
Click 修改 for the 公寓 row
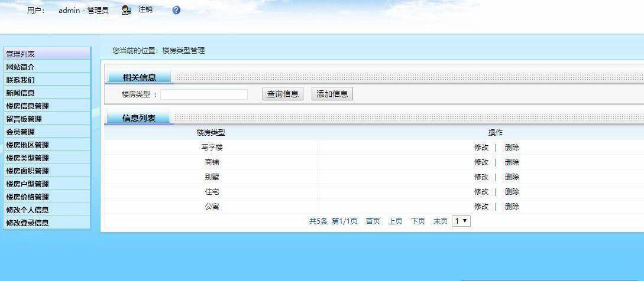pos(481,207)
